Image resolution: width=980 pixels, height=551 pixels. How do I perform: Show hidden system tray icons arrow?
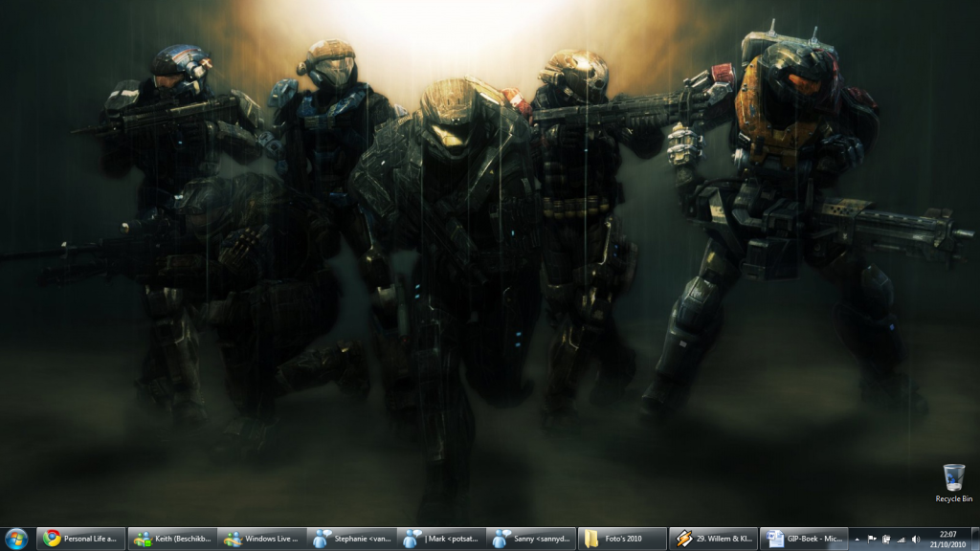click(x=857, y=540)
